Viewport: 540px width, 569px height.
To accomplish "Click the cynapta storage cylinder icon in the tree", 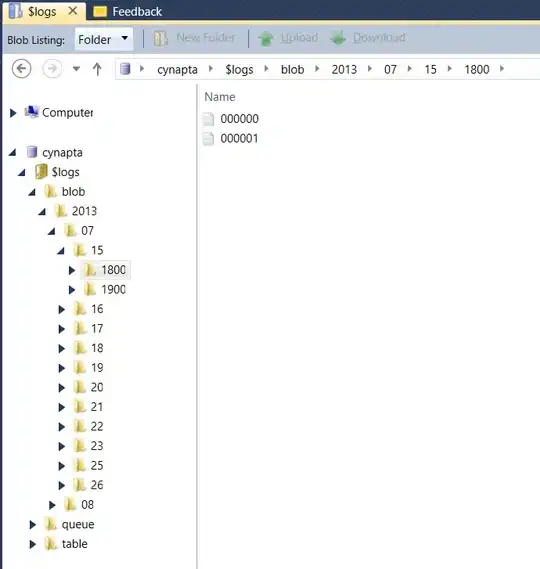I will pos(32,152).
